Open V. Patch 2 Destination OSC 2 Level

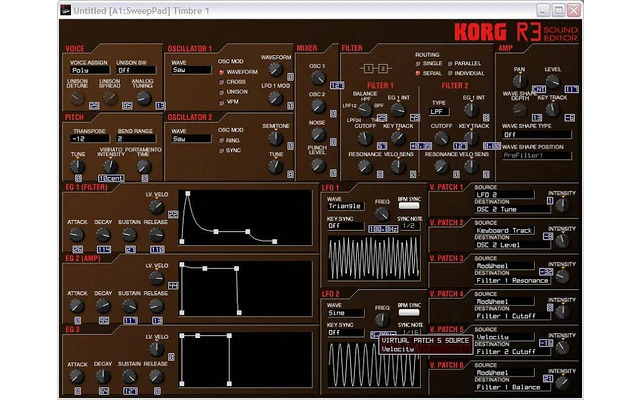click(512, 245)
